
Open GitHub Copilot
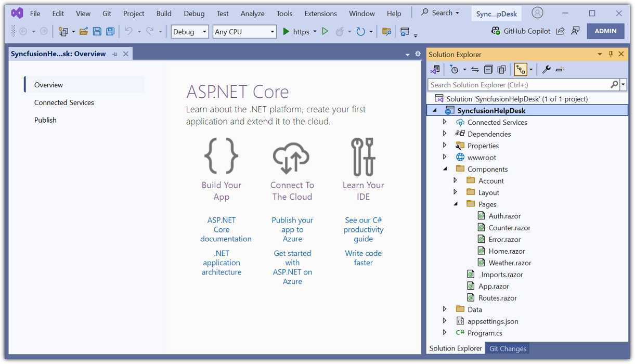521,31
